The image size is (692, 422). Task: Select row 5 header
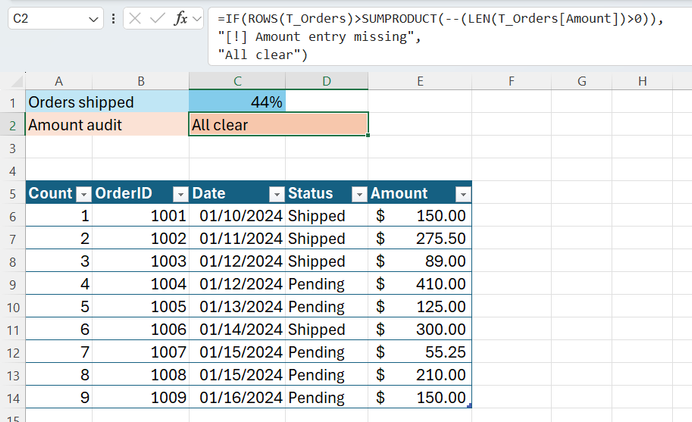(13, 194)
